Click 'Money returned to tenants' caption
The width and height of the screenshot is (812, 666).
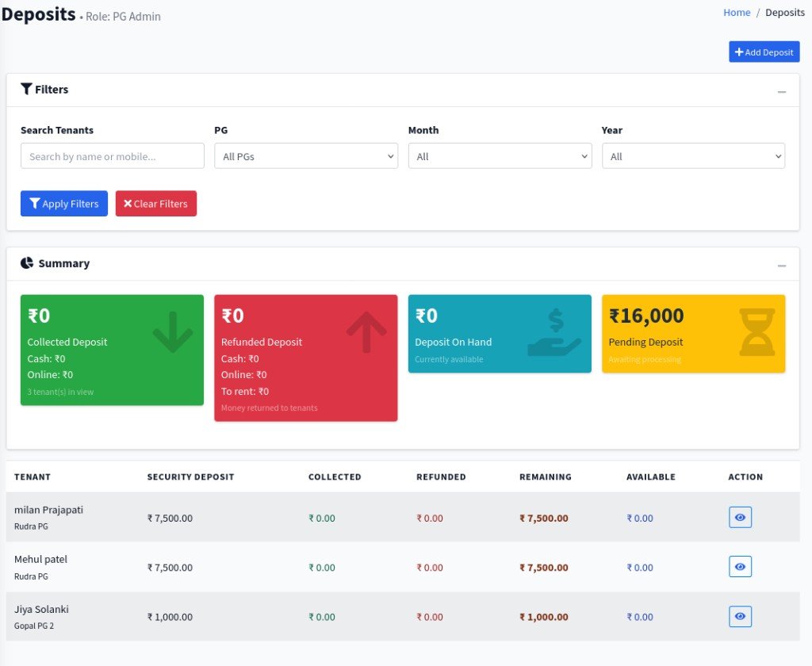tap(270, 408)
